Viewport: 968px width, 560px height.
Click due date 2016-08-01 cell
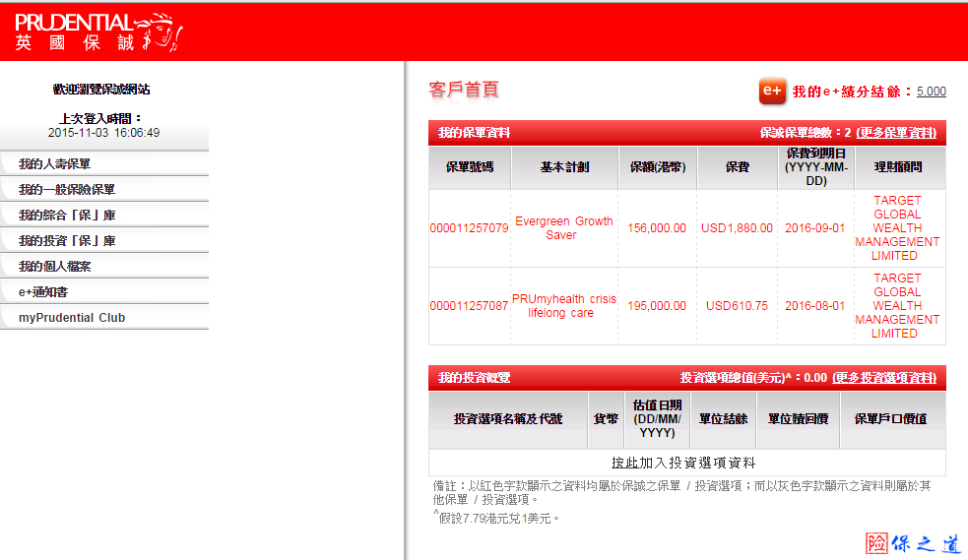point(815,306)
